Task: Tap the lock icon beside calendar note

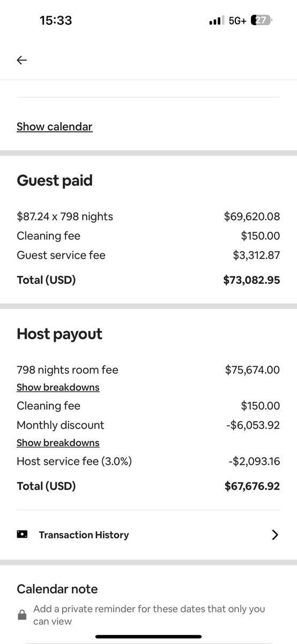Action: [22, 615]
